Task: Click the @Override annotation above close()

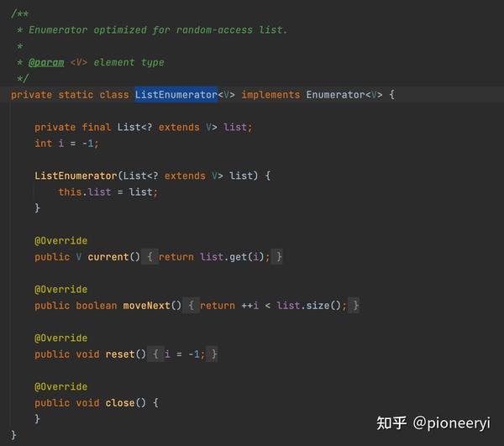Action: 60,386
